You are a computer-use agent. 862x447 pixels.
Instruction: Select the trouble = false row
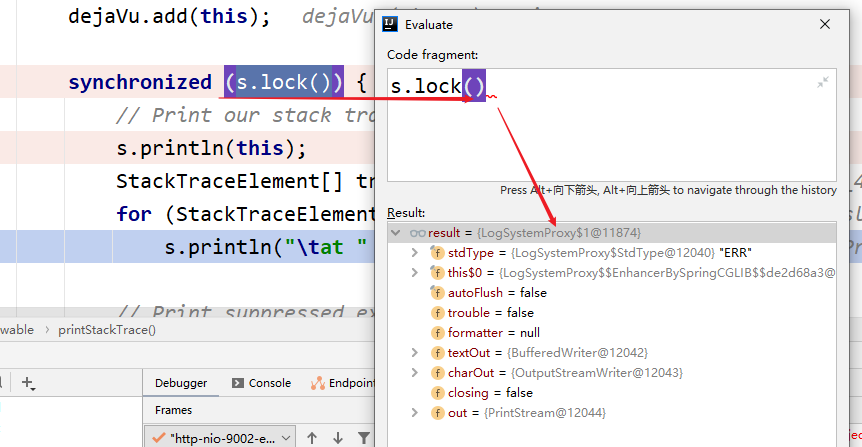[611, 313]
